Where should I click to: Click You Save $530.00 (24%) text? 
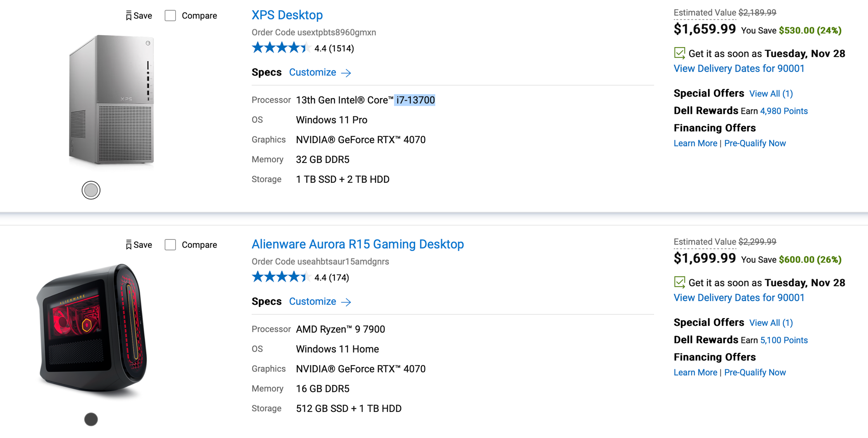point(792,31)
